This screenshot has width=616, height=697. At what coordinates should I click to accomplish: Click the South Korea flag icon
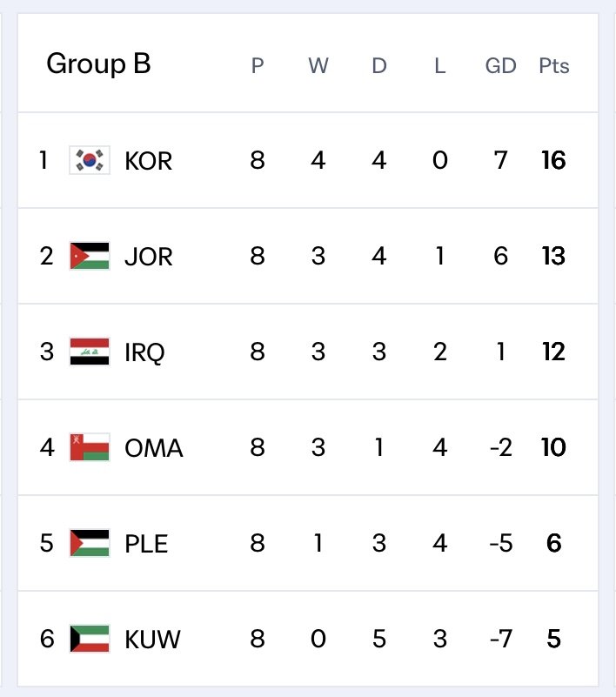pyautogui.click(x=90, y=160)
